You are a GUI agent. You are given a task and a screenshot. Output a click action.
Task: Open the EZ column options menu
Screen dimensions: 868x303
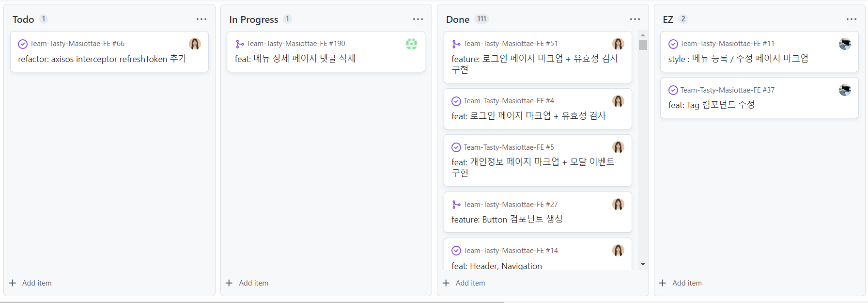[x=852, y=19]
